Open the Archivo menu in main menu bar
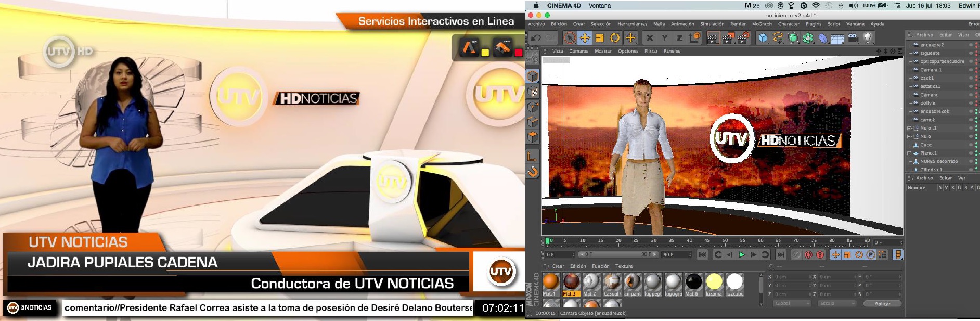The image size is (980, 321). click(x=536, y=24)
